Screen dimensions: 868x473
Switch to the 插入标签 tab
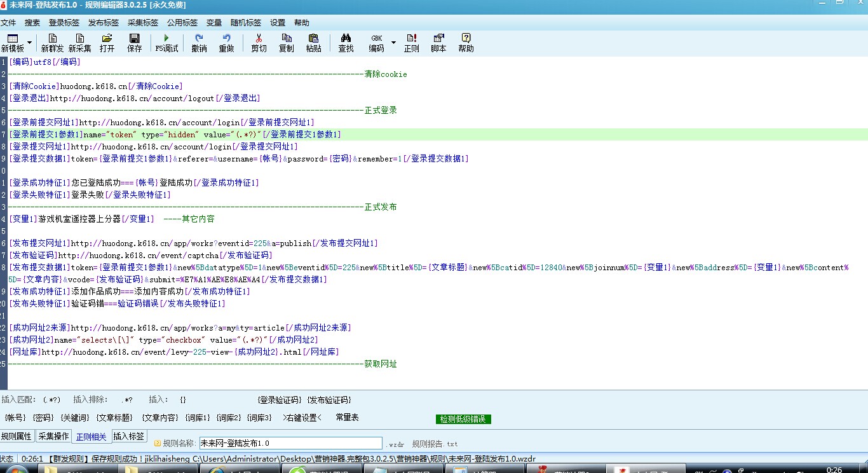pyautogui.click(x=129, y=436)
